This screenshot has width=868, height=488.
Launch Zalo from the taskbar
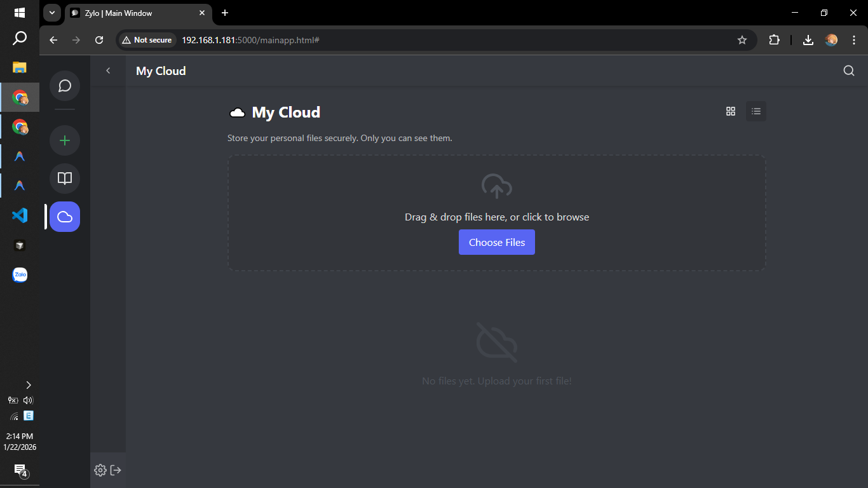pos(20,274)
